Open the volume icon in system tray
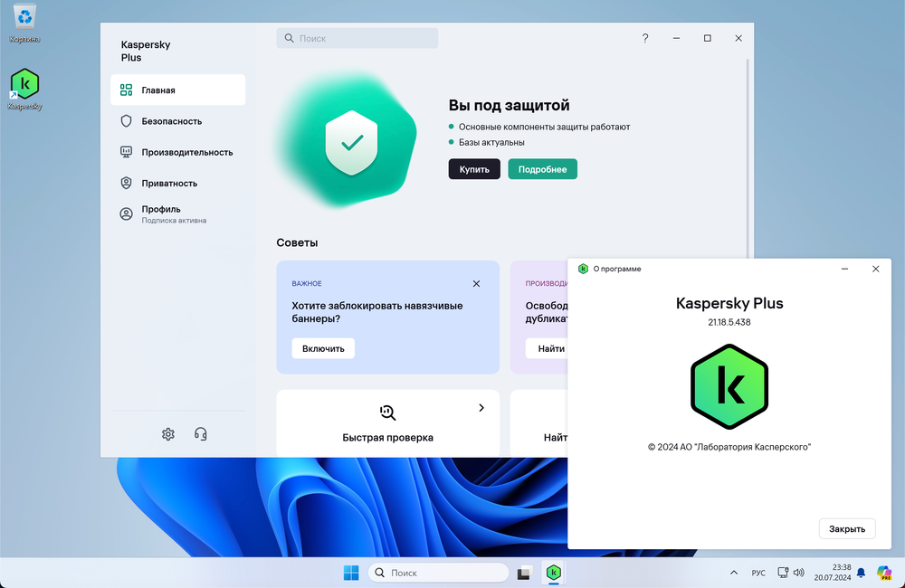This screenshot has width=905, height=588. pos(799,573)
